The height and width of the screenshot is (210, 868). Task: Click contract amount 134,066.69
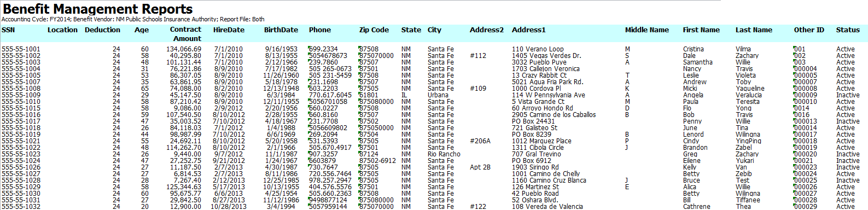(184, 49)
